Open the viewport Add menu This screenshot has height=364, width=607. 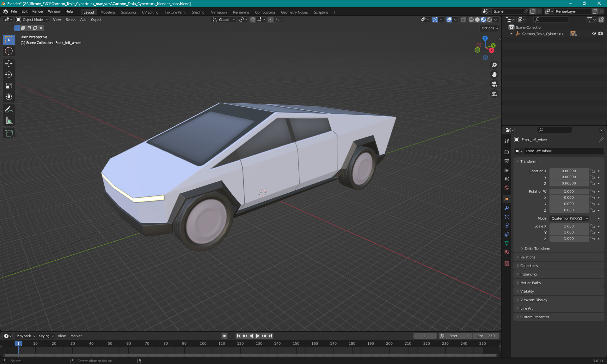point(83,20)
